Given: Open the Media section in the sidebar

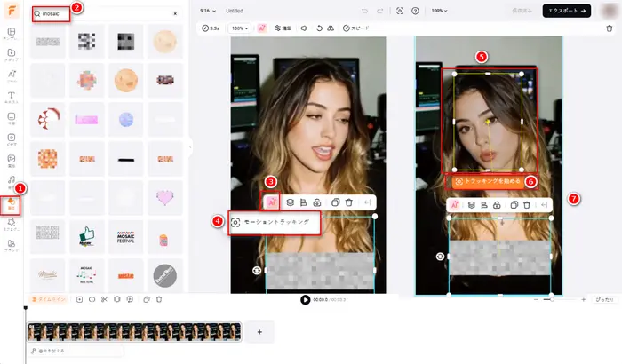Looking at the screenshot, I should [x=12, y=55].
